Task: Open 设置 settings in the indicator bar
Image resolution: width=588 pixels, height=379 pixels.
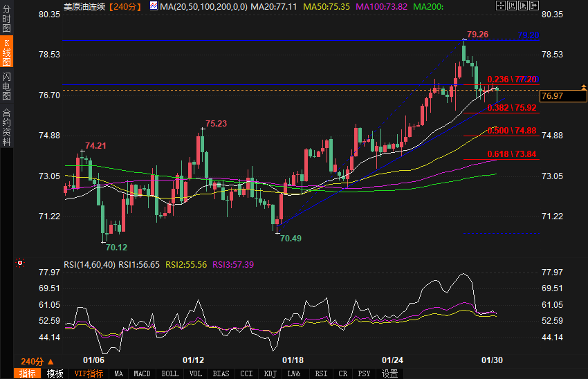Action: coord(390,373)
